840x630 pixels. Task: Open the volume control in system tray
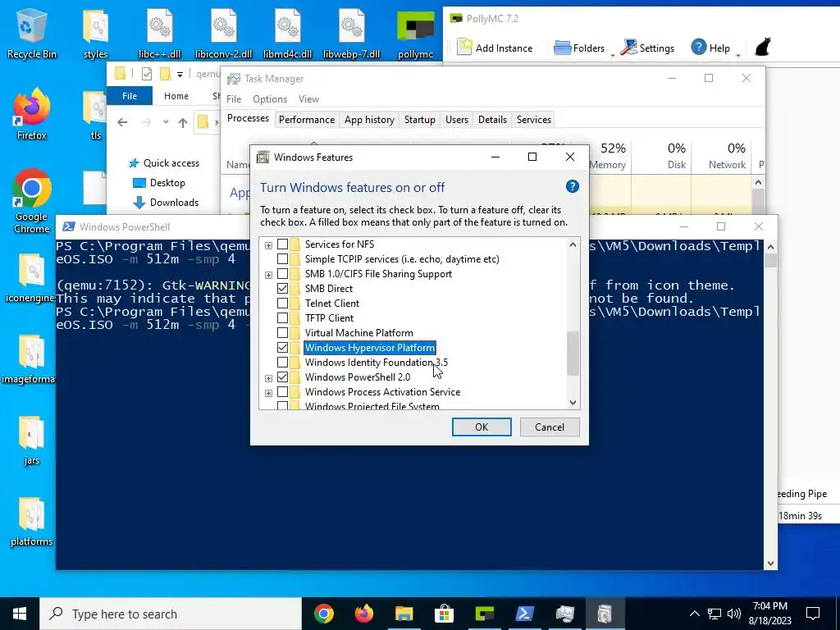[734, 614]
